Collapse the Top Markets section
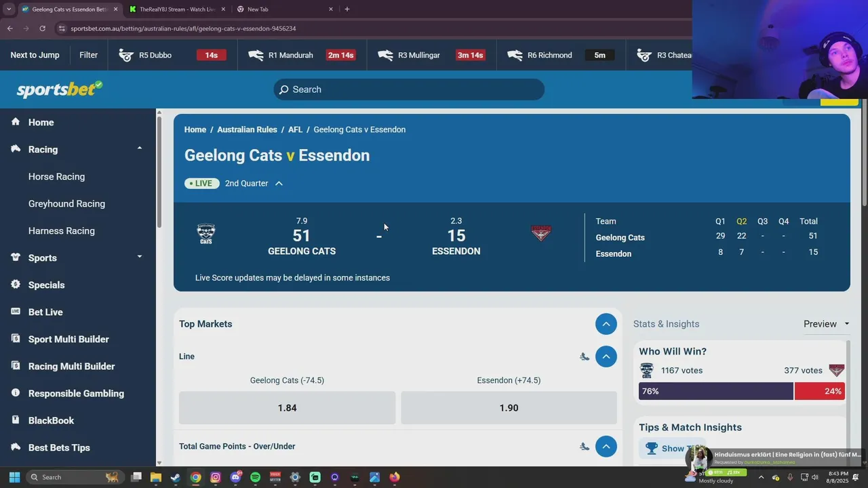The image size is (868, 488). point(606,324)
